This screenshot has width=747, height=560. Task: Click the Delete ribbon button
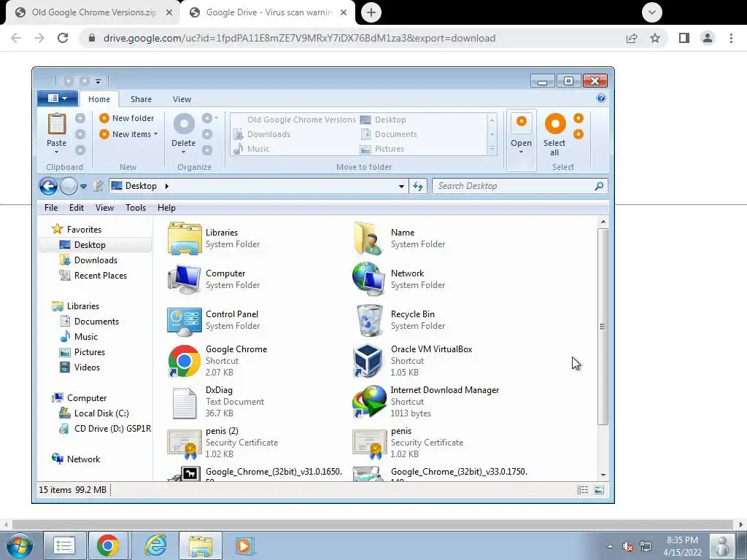tap(183, 130)
